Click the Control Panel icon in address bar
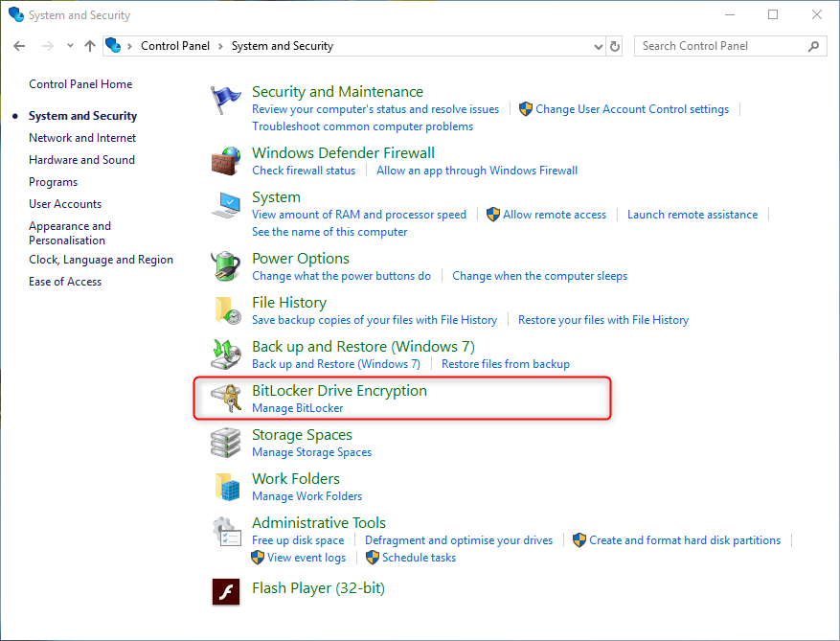840x641 pixels. 112,46
